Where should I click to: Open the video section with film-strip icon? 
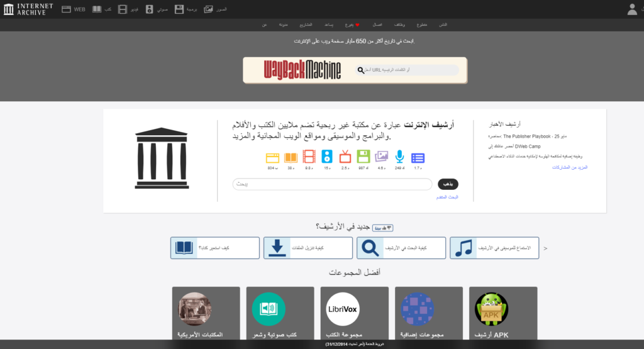tap(128, 9)
